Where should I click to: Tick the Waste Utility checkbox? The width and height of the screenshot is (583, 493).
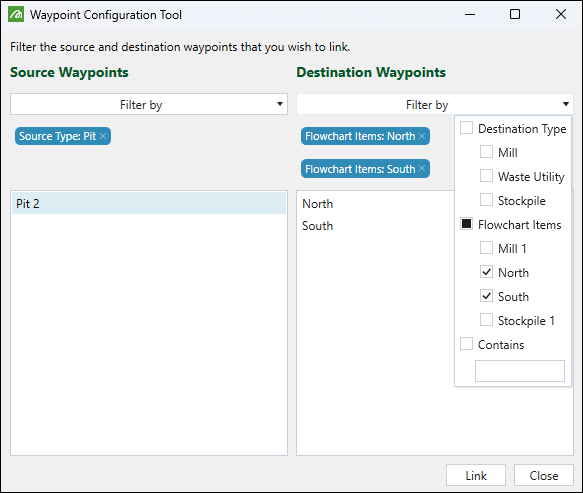point(486,175)
